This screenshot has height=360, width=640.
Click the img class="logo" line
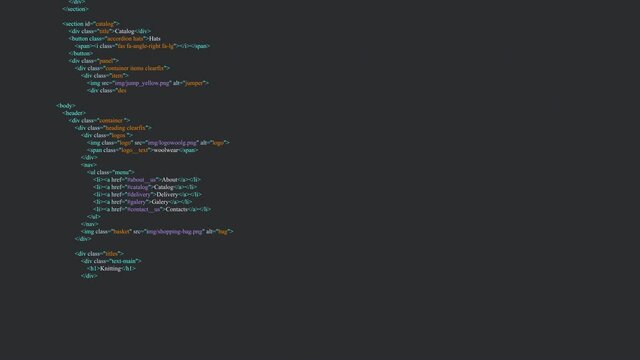[x=158, y=142]
